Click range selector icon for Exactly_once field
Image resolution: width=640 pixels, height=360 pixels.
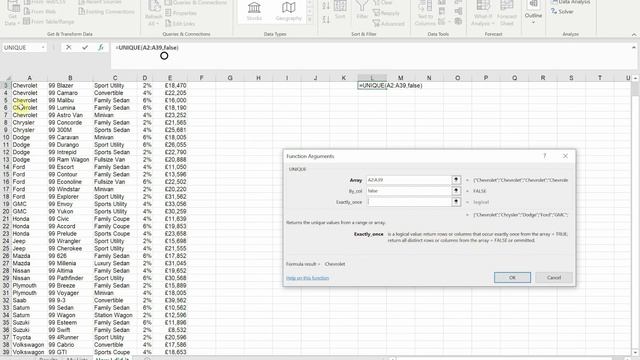[456, 202]
